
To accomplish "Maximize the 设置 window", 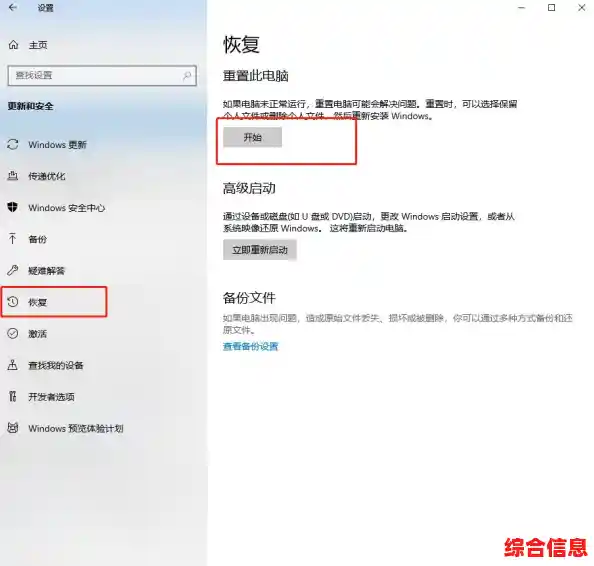I will tap(552, 8).
